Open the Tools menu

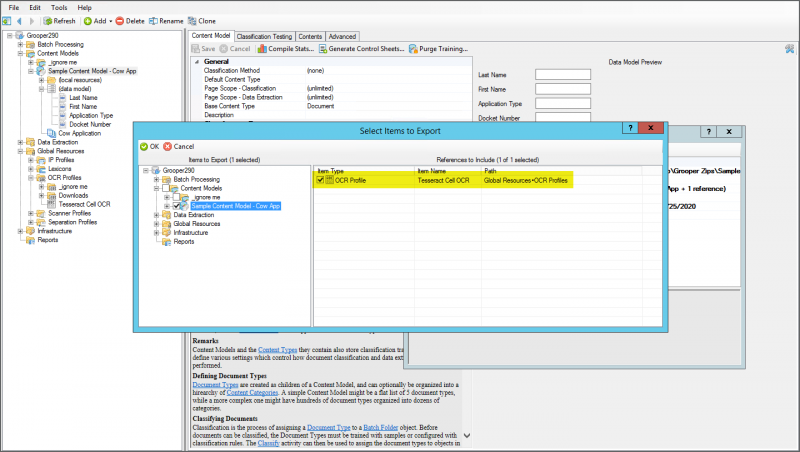[59, 7]
